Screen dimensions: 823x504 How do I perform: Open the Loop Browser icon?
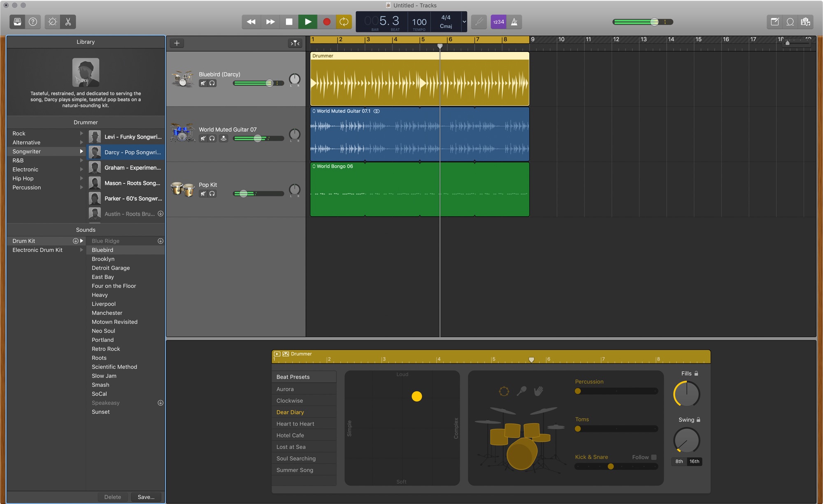(x=790, y=22)
